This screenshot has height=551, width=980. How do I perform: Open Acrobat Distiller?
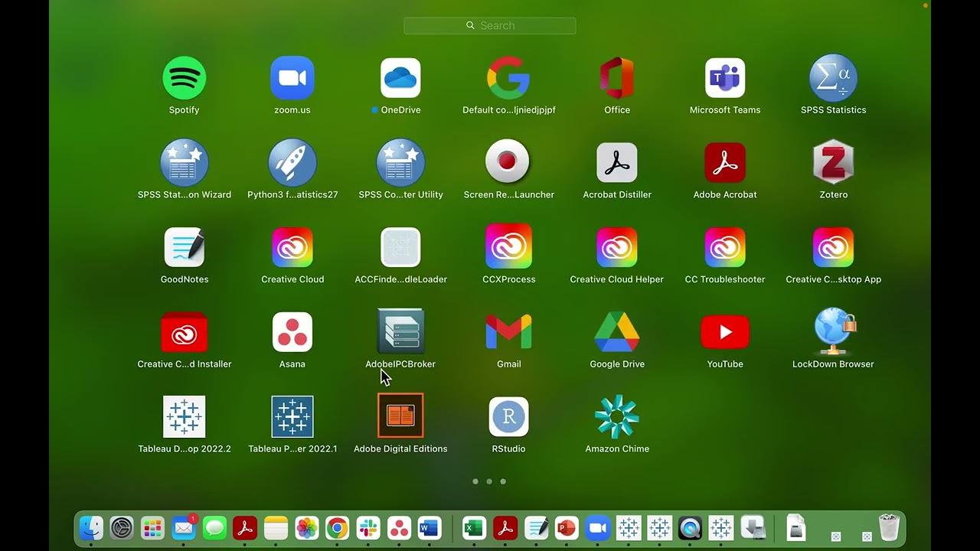tap(617, 162)
